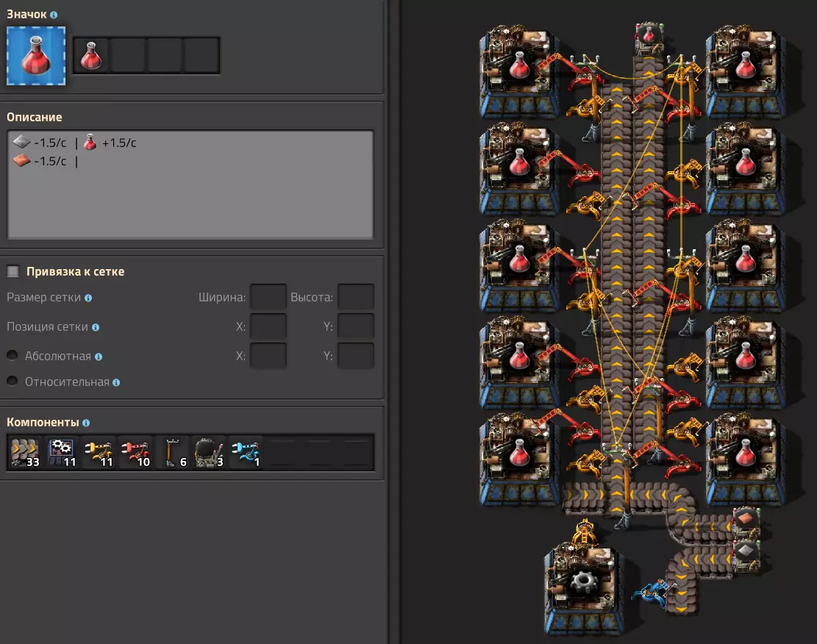Click the +1.5/с text in the description

click(119, 143)
